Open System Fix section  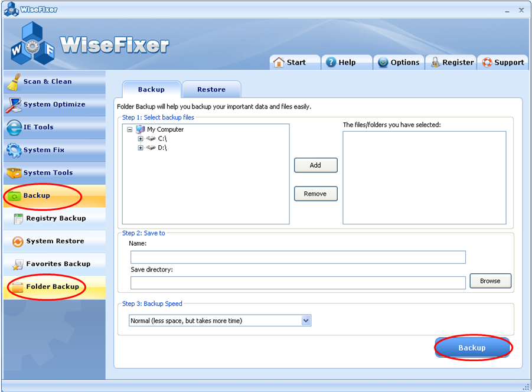(55, 150)
